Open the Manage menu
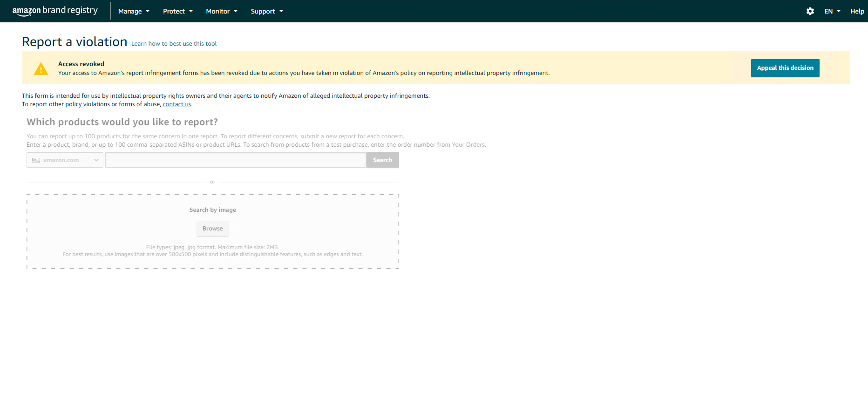 (x=134, y=11)
